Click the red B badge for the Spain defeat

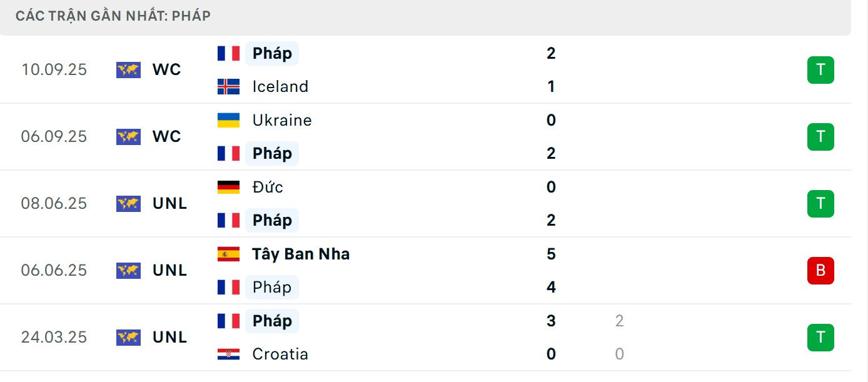pyautogui.click(x=820, y=271)
